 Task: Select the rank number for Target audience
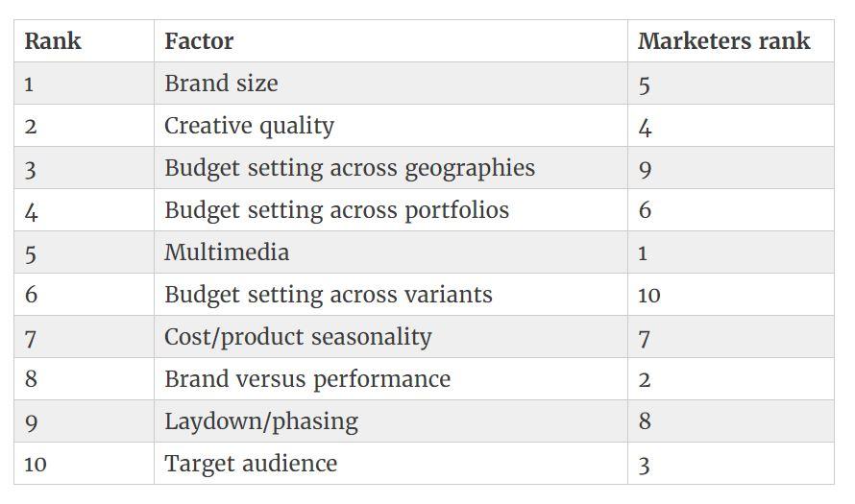[x=35, y=465]
